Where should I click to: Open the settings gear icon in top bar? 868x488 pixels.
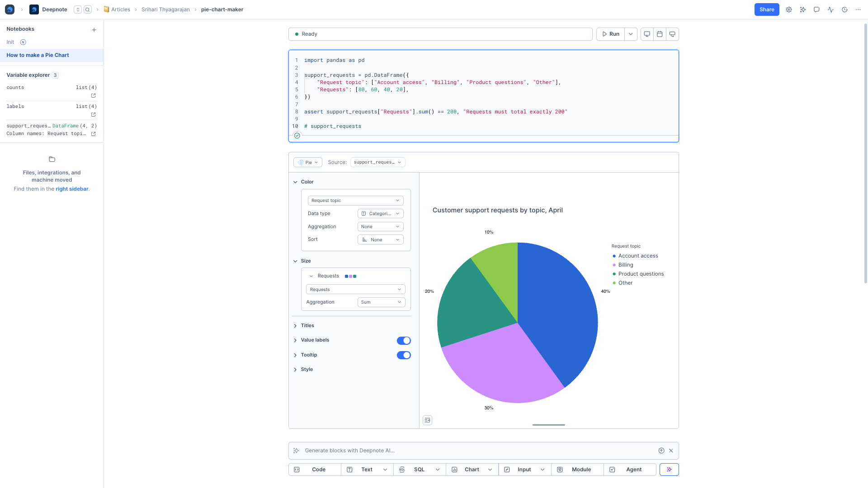point(789,9)
